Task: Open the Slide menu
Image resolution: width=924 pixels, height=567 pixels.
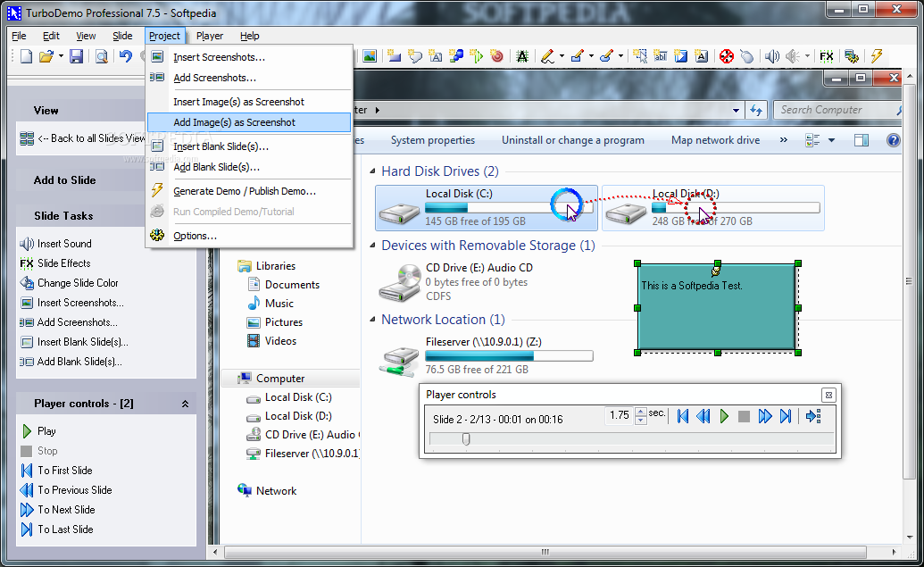Action: point(122,36)
